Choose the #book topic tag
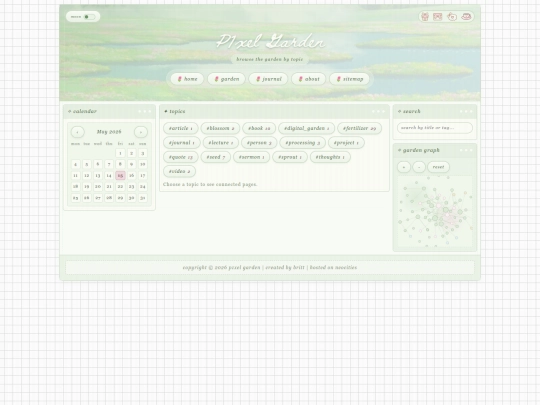 [259, 128]
